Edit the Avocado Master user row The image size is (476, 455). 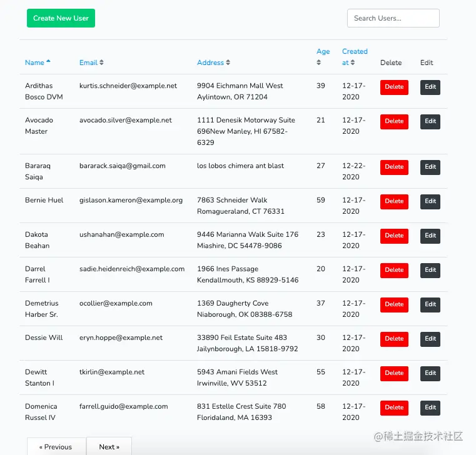[x=430, y=121]
